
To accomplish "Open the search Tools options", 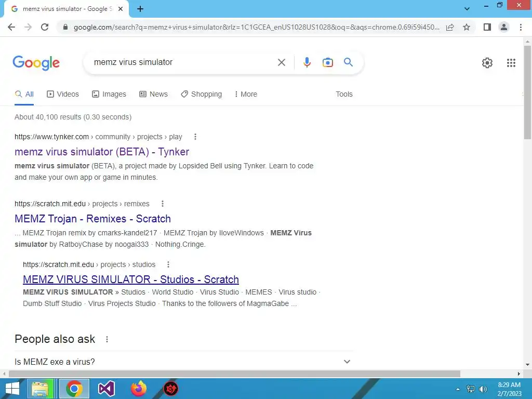I will pos(344,95).
